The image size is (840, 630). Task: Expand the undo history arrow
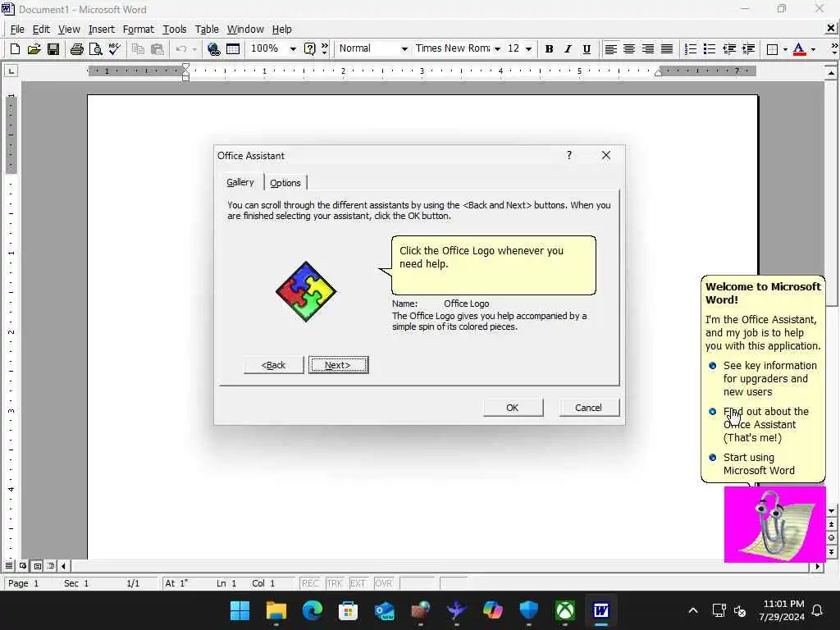coord(194,49)
